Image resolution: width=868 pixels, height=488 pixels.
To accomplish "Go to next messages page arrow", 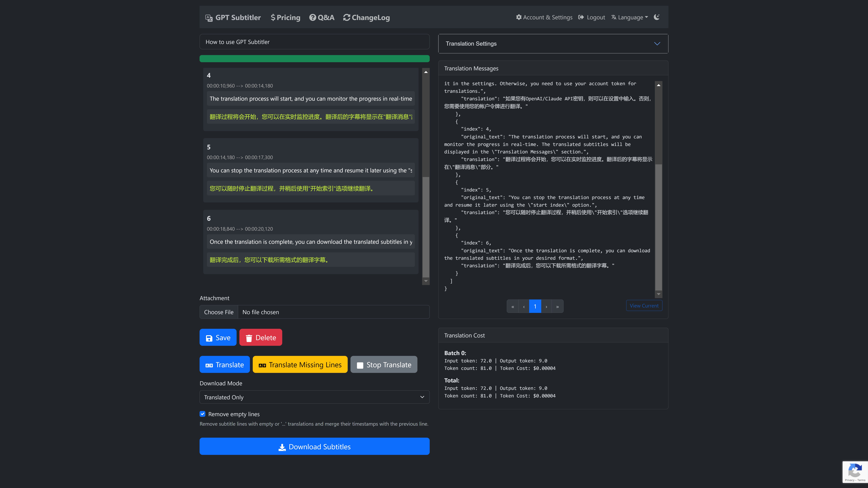I will coord(546,306).
